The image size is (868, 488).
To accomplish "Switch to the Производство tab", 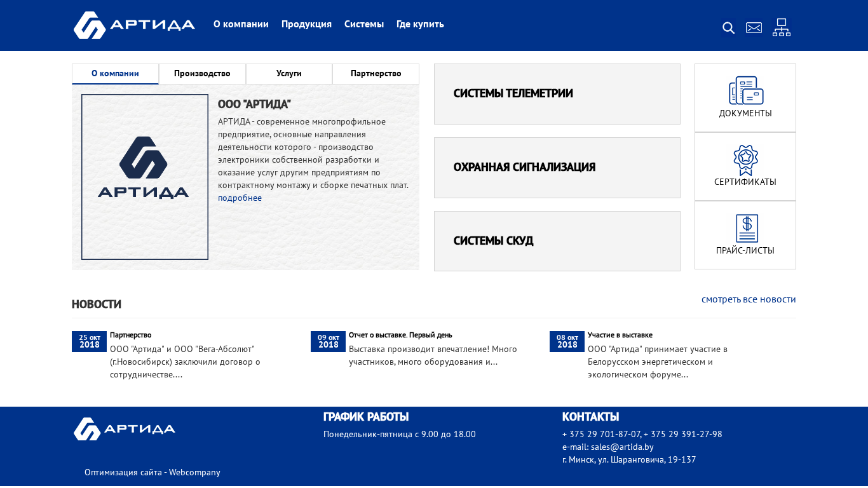I will (x=202, y=74).
